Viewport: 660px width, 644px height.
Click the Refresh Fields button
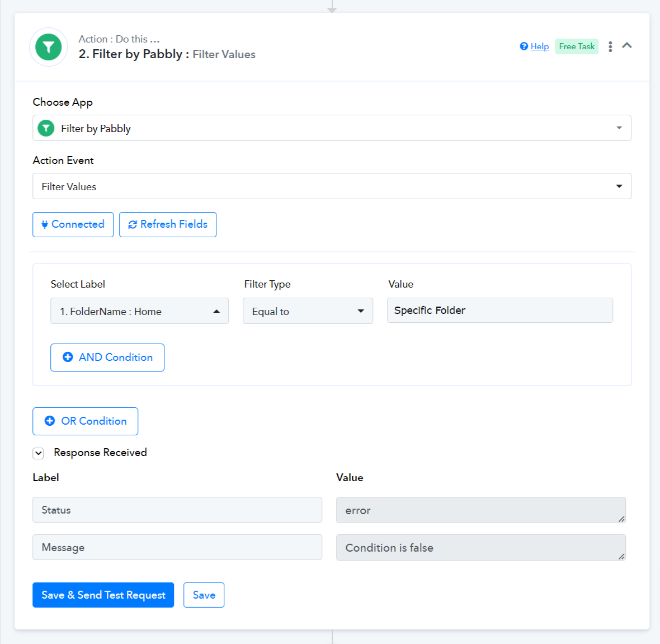[x=168, y=224]
